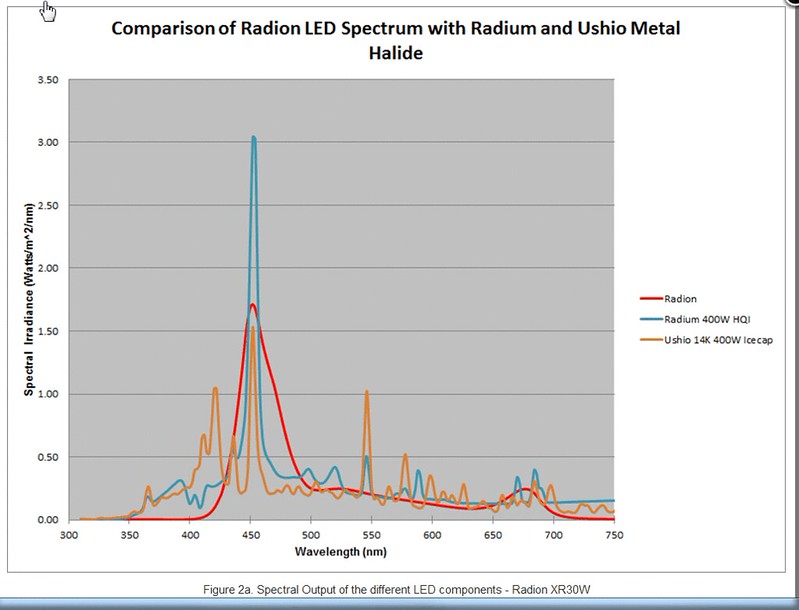Click the 0.00 y-axis tick label
This screenshot has width=799, height=610.
click(47, 520)
